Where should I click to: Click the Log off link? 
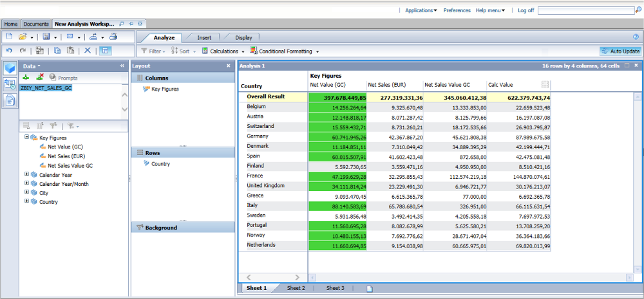(x=526, y=10)
